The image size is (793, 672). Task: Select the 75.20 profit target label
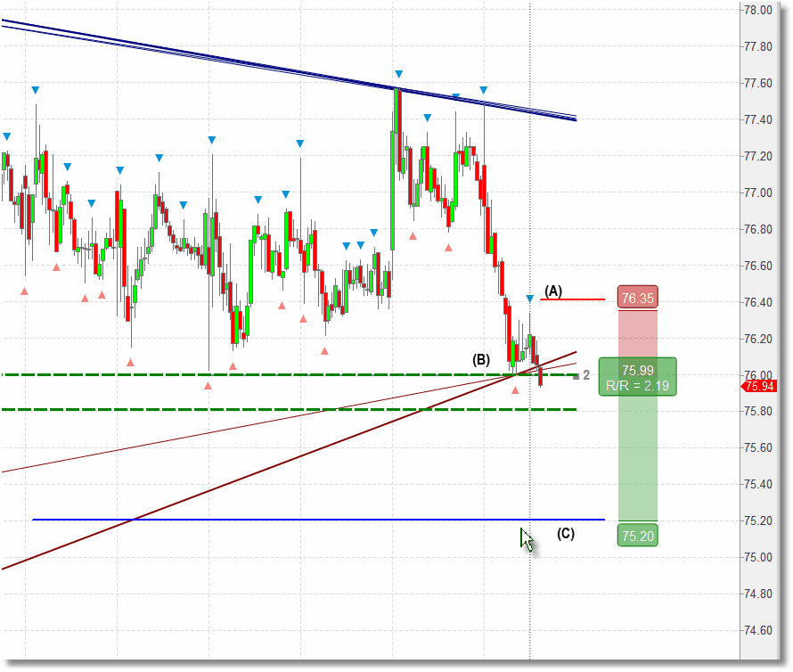(x=637, y=536)
